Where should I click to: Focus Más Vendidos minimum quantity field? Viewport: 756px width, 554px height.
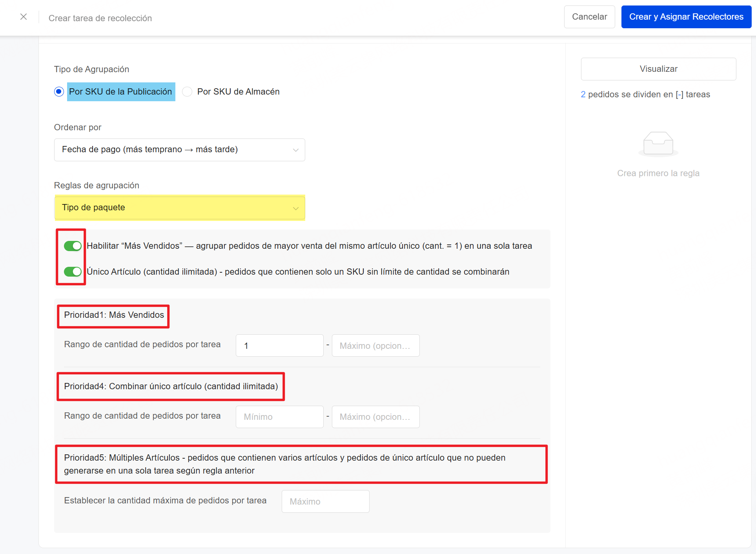tap(279, 346)
